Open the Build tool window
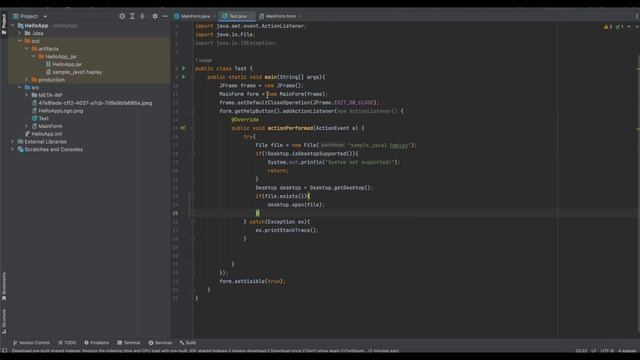This screenshot has height=360, width=640. [188, 343]
